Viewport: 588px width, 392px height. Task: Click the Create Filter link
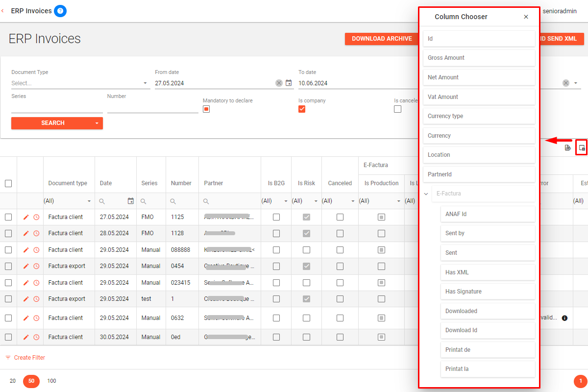tap(29, 358)
